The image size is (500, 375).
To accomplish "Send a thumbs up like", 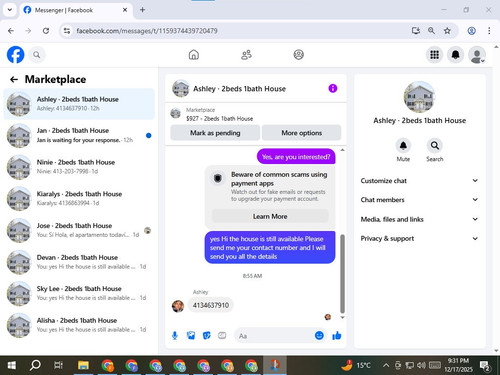I will 337,335.
